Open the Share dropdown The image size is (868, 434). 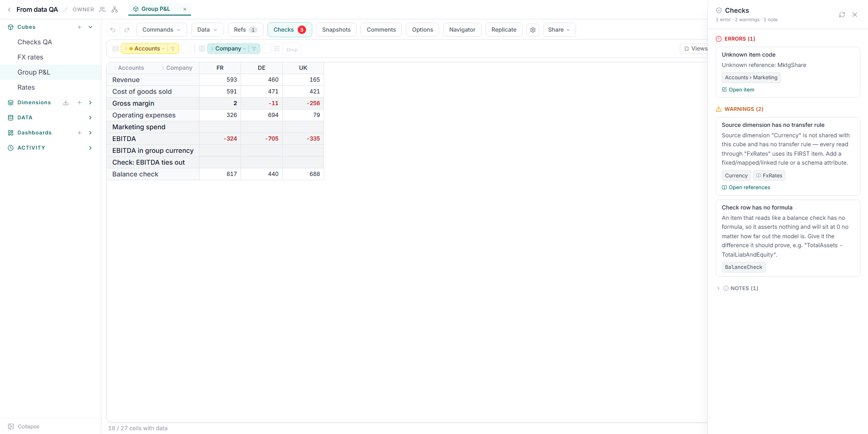559,30
